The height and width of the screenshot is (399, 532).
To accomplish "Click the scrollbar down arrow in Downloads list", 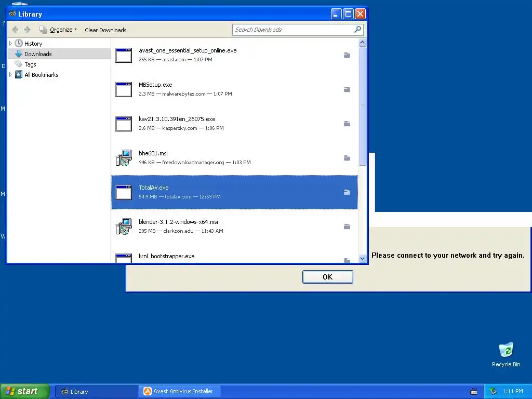I will [x=362, y=258].
